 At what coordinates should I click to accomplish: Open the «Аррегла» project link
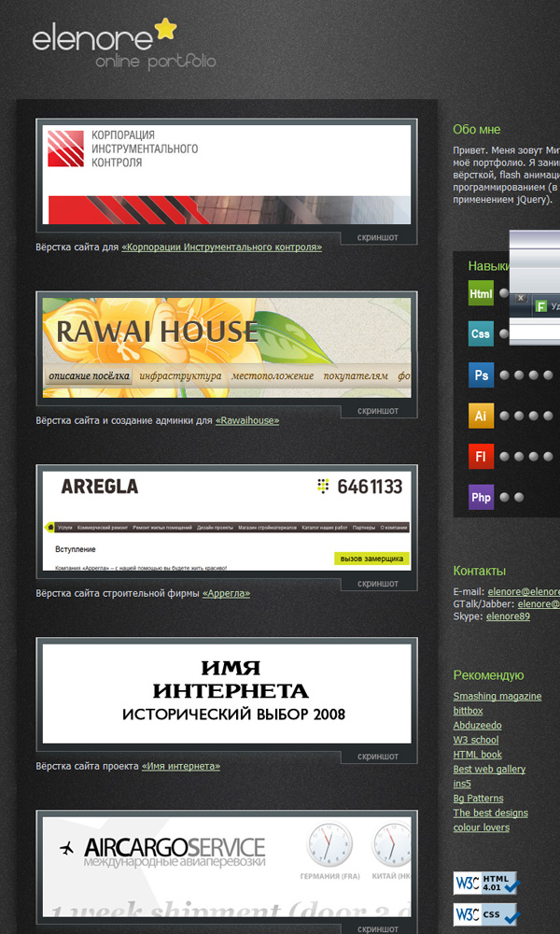226,593
